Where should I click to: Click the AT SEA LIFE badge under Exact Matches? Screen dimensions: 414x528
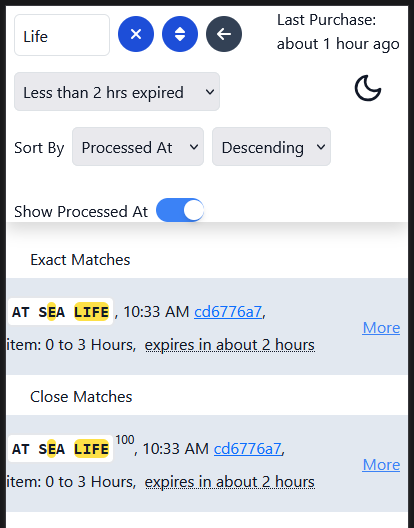60,312
